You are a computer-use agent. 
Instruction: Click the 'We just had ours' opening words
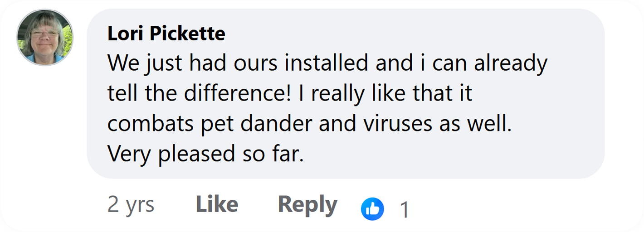[193, 64]
